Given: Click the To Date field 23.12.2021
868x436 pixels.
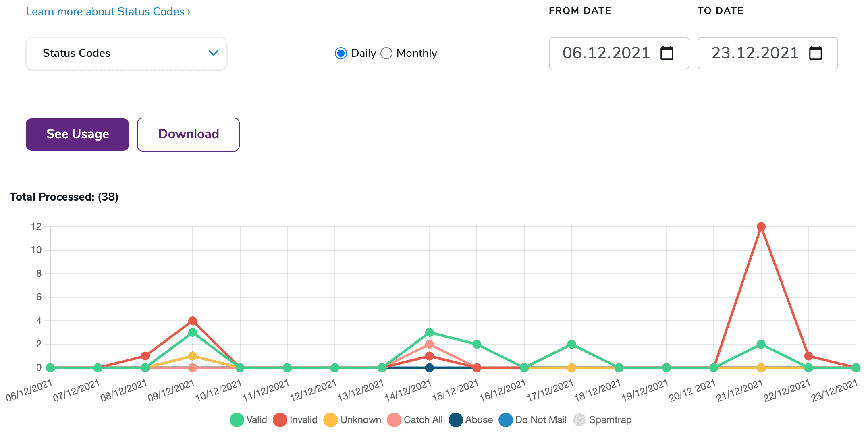Looking at the screenshot, I should pos(754,53).
